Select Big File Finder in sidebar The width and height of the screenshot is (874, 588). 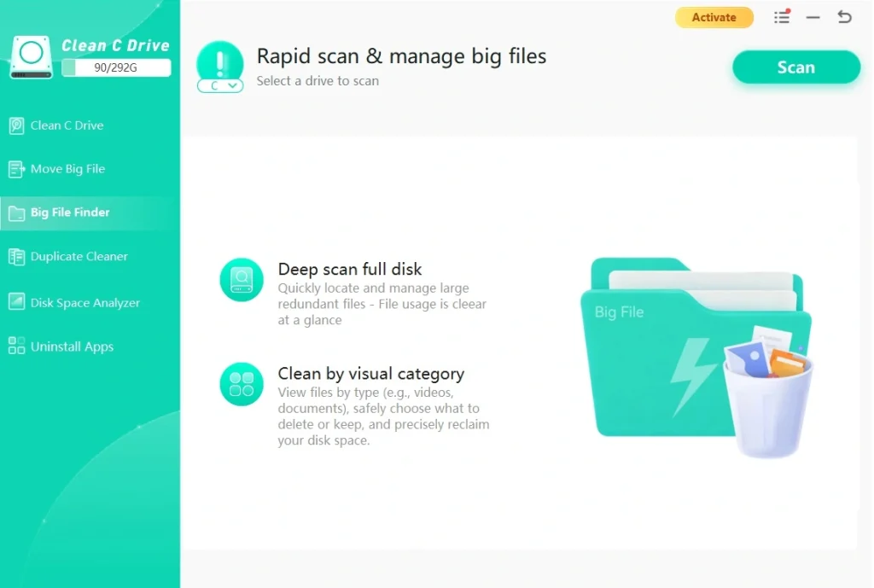point(90,212)
